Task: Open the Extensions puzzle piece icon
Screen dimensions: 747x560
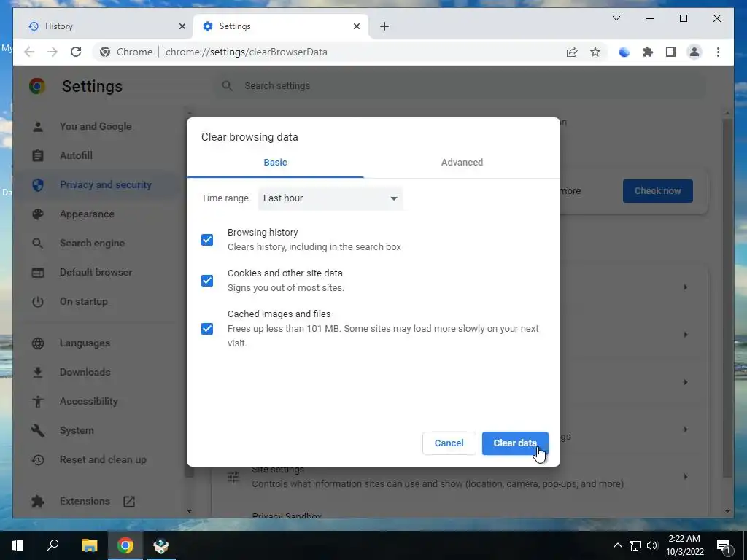Action: tap(648, 52)
